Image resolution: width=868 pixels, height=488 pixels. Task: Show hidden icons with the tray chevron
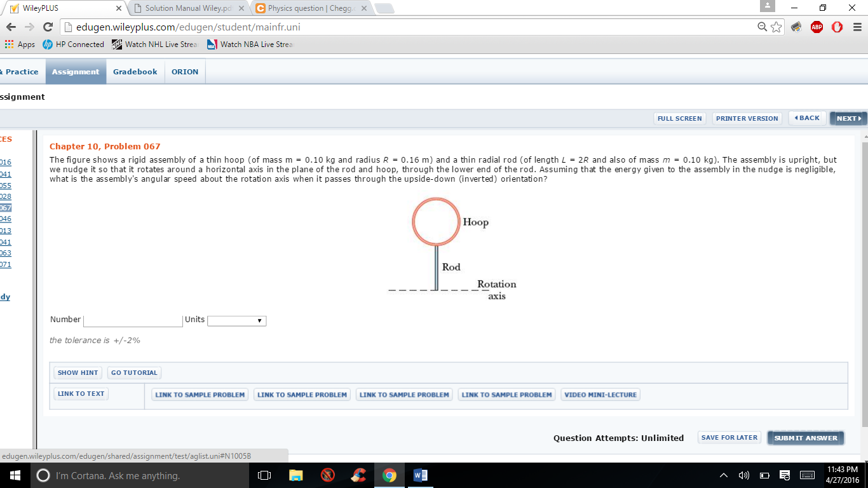coord(723,475)
